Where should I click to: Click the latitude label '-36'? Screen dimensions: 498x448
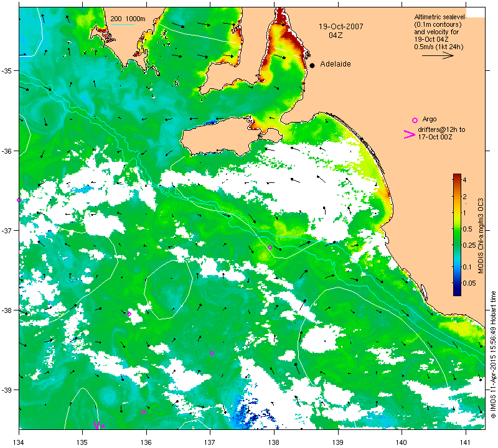[x=6, y=151]
